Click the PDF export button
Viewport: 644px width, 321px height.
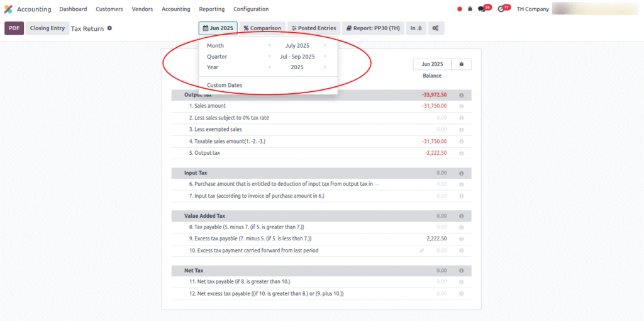[x=14, y=28]
